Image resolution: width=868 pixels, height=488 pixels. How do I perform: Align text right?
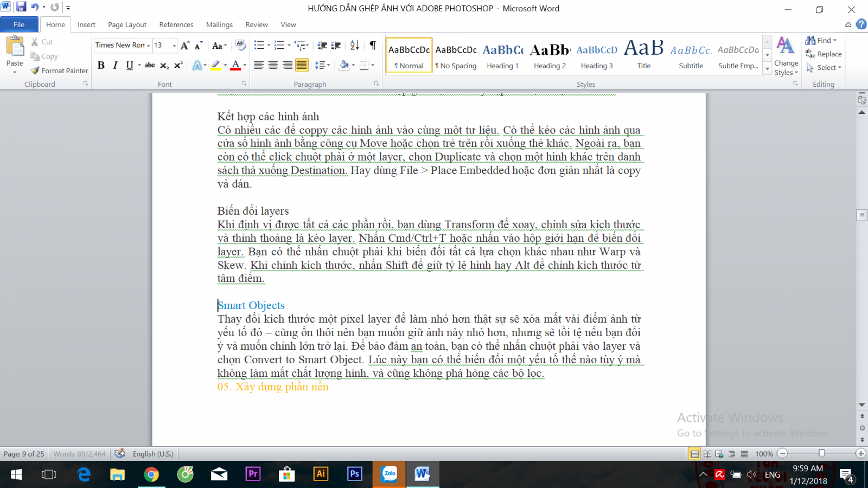coord(287,65)
